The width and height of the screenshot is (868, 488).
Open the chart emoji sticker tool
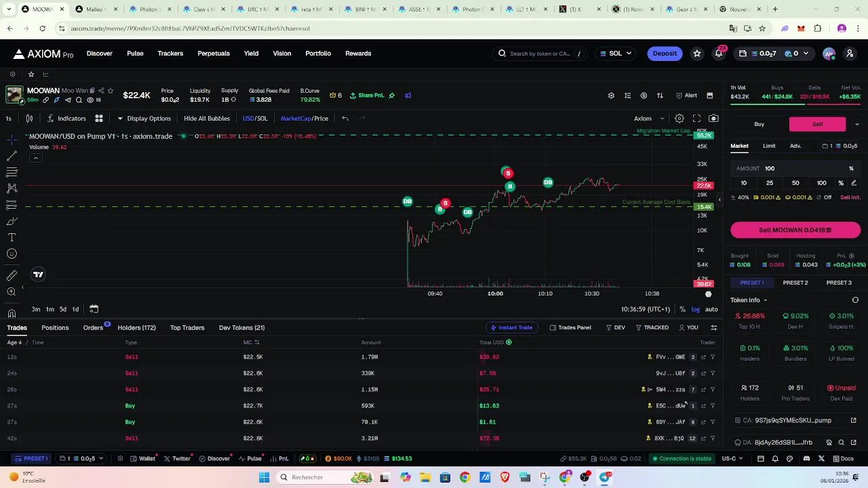click(12, 253)
